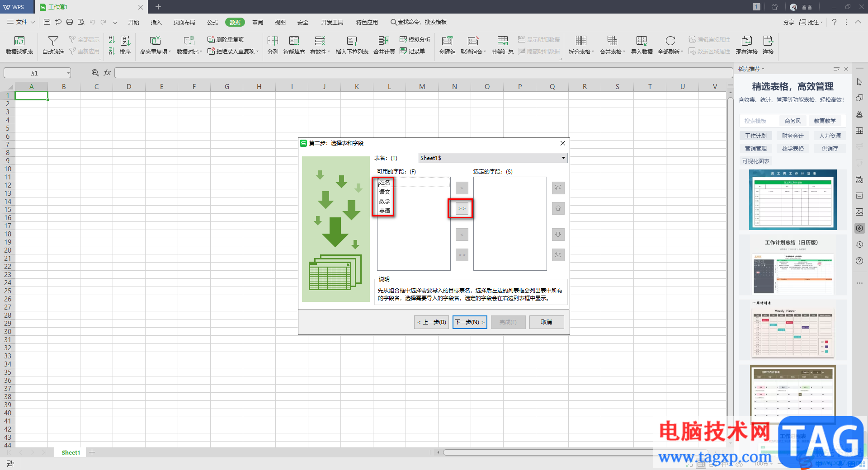Select the 姓名 field in available fields
868x470 pixels.
[x=414, y=182]
